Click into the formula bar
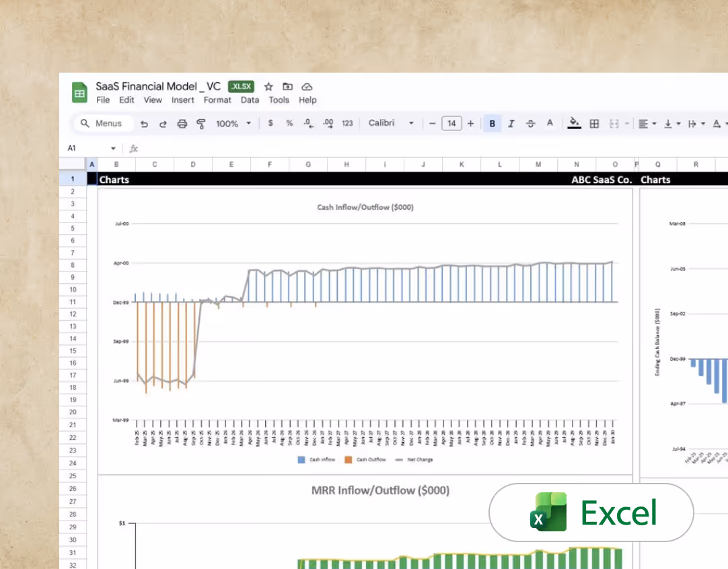728x569 pixels. coord(432,149)
